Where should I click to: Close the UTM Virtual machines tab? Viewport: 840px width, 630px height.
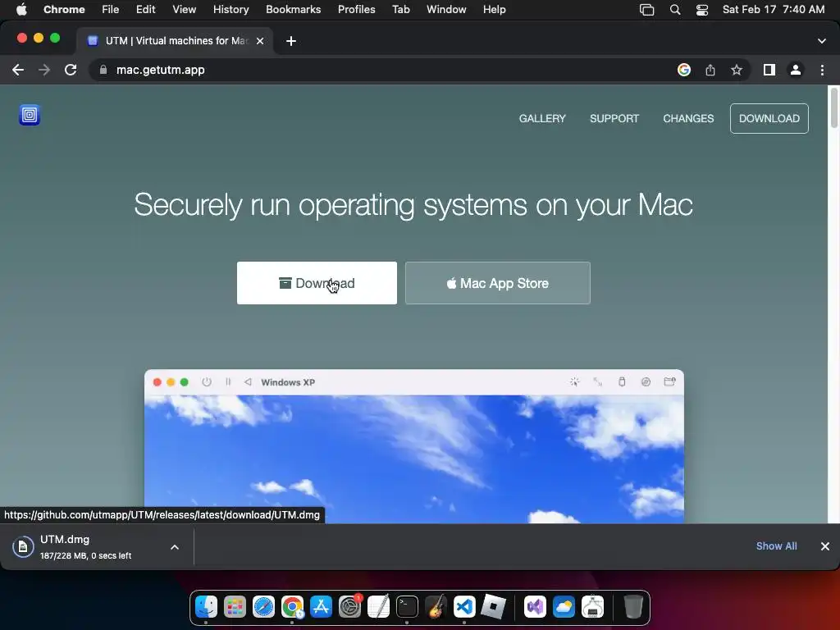coord(260,41)
